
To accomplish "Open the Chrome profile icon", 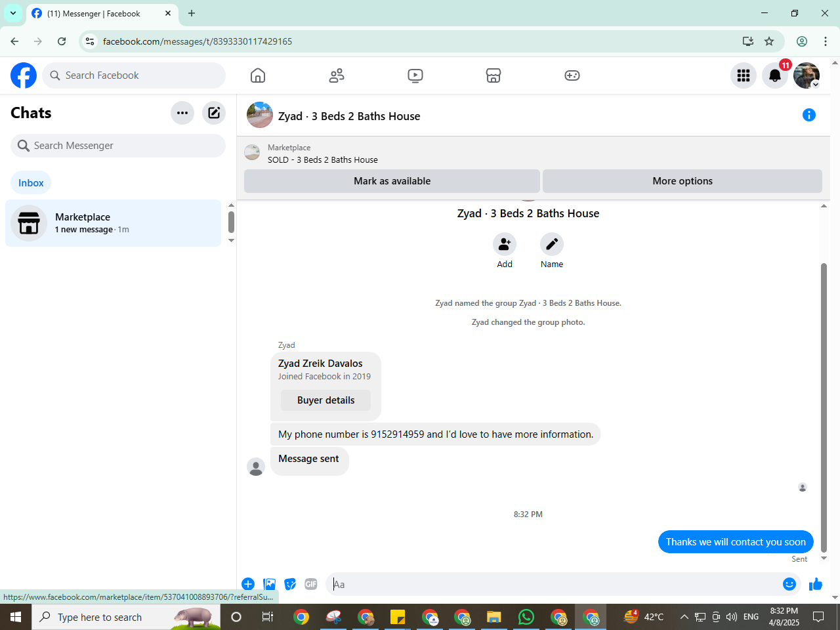I will tap(802, 41).
